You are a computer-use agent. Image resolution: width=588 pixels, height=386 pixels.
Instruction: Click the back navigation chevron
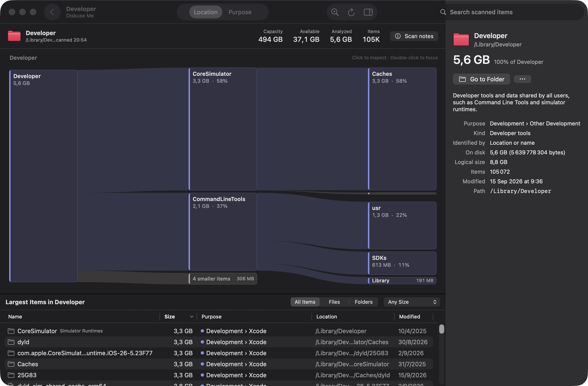52,12
